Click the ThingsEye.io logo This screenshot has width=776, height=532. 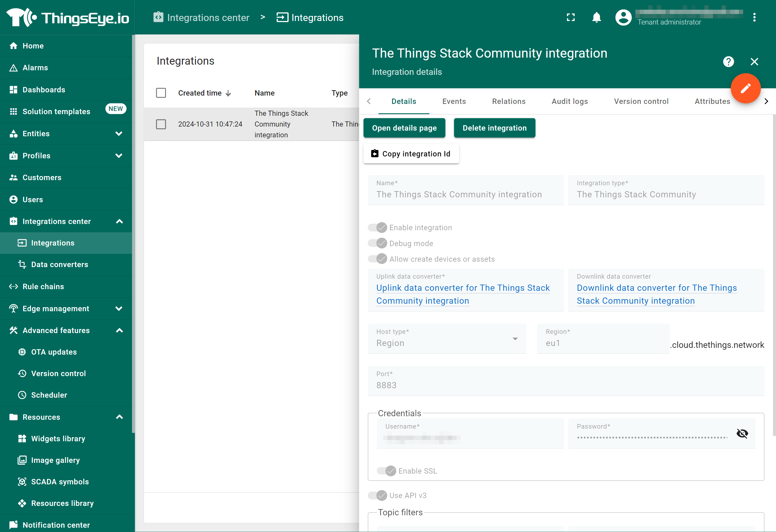pos(67,17)
